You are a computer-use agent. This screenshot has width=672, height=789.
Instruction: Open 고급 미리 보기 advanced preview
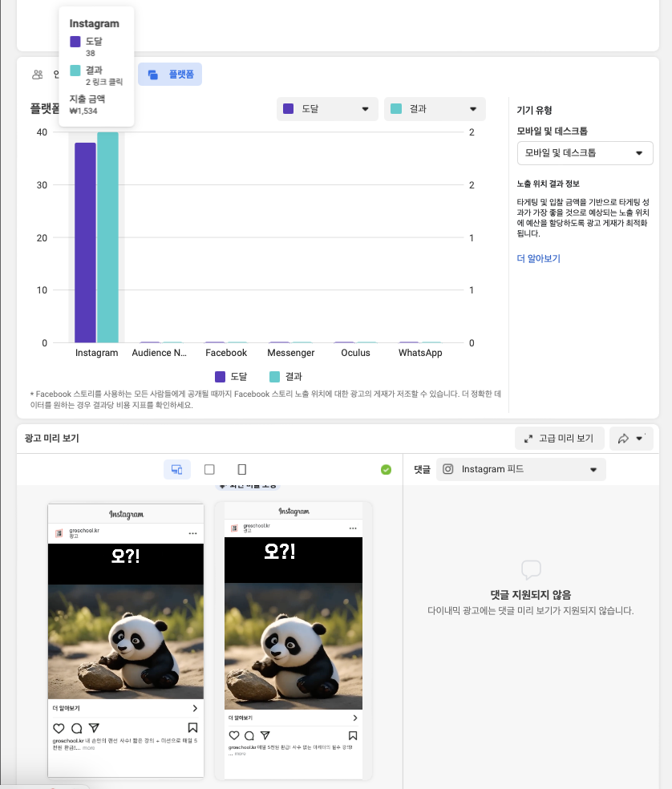(x=559, y=439)
